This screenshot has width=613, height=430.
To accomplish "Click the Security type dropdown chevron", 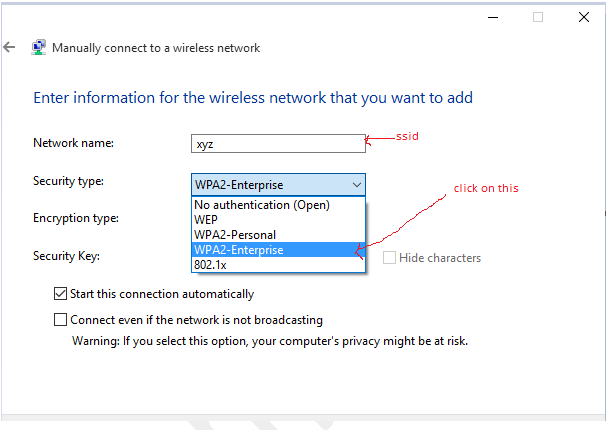I will [357, 185].
